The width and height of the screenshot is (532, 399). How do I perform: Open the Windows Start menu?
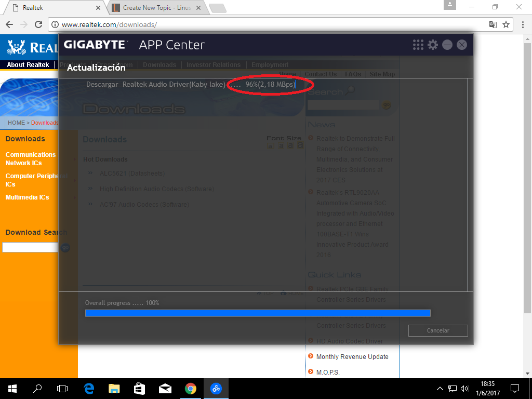tap(12, 389)
